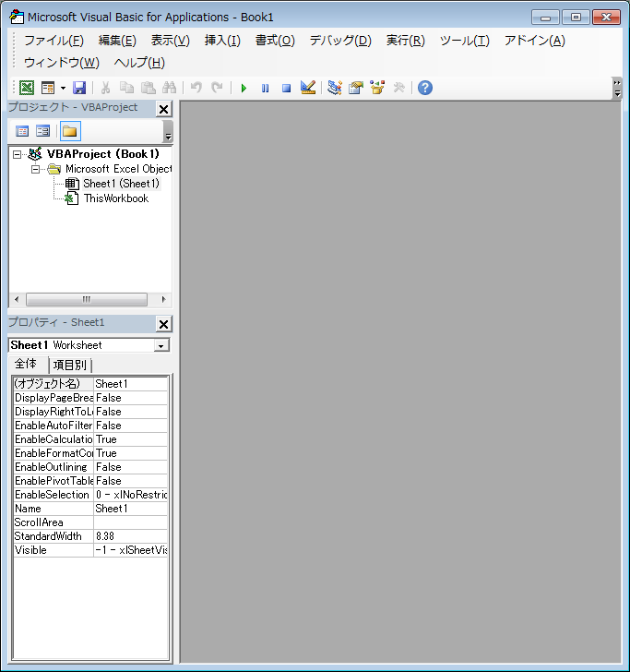The image size is (630, 672).
Task: Run the macro with green play icon
Action: [x=244, y=88]
